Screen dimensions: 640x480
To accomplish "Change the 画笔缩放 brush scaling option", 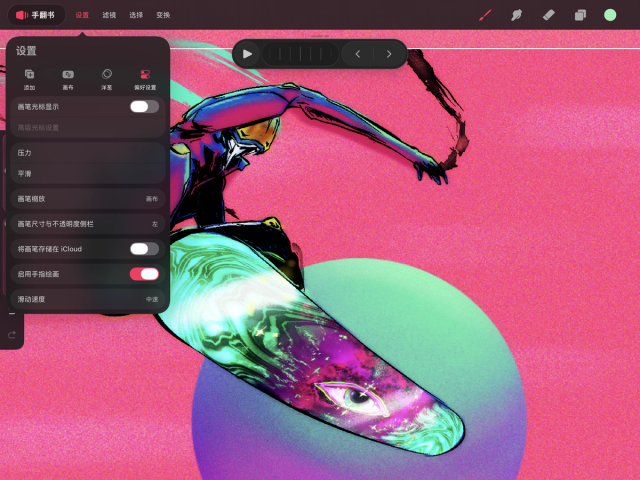I will [87, 199].
